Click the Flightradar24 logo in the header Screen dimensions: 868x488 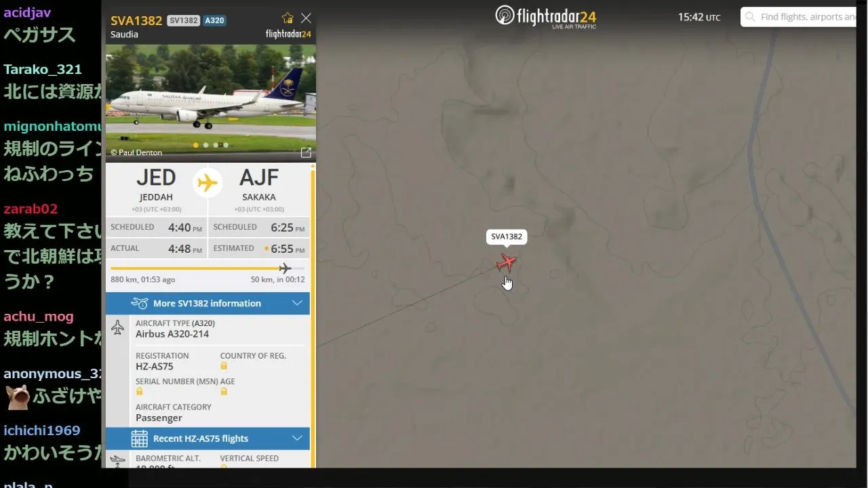point(546,16)
